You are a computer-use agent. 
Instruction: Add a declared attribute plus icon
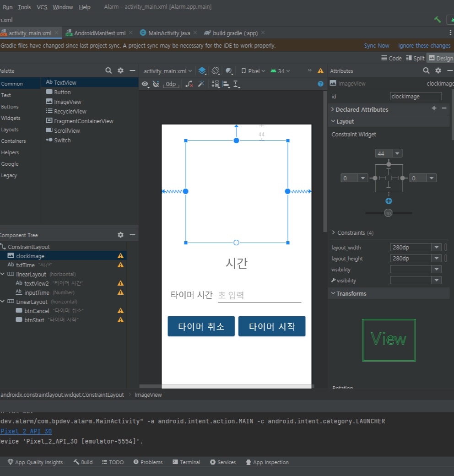point(434,108)
